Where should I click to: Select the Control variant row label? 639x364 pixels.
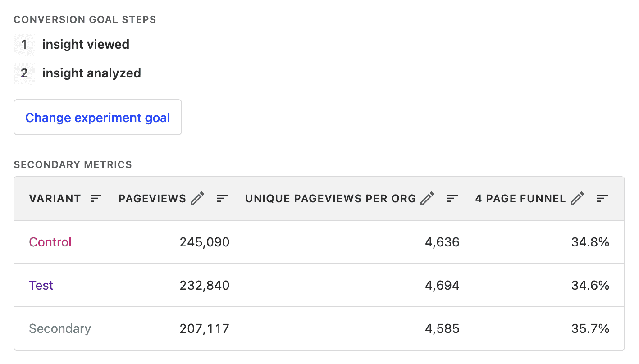pos(50,242)
